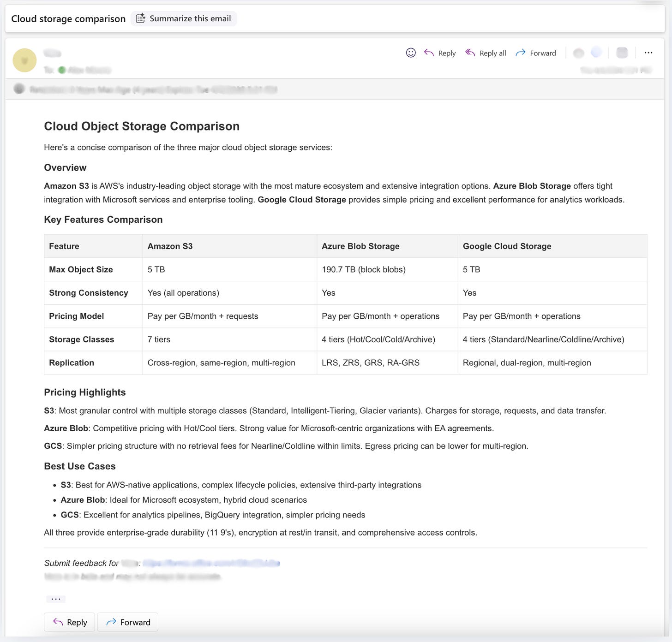
Task: Expand the trimmed content ellipsis below the feedback line
Action: 56,599
